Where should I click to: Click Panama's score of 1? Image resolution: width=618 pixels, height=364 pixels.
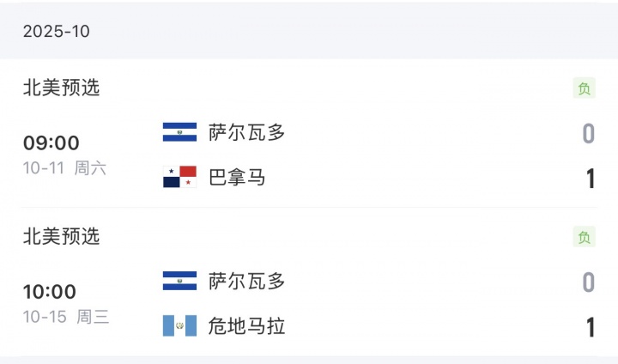coord(590,179)
